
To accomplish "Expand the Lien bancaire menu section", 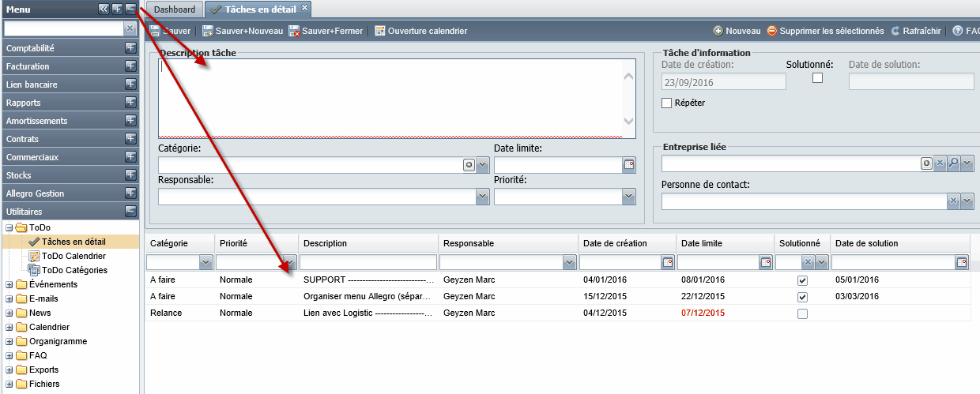I will pyautogui.click(x=130, y=84).
